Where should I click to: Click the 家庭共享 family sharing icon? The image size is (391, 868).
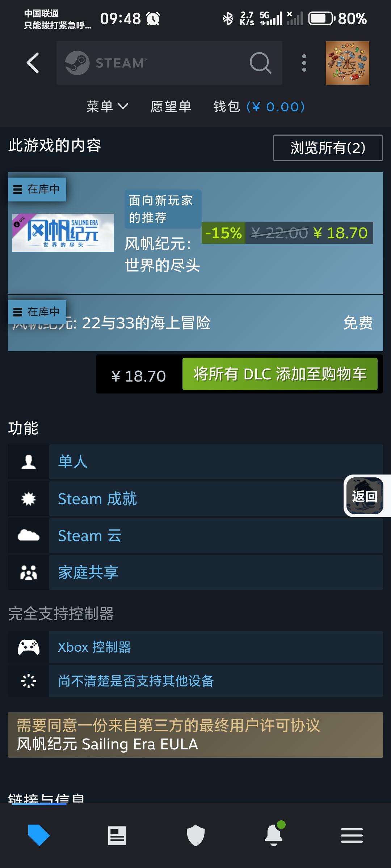click(x=29, y=573)
